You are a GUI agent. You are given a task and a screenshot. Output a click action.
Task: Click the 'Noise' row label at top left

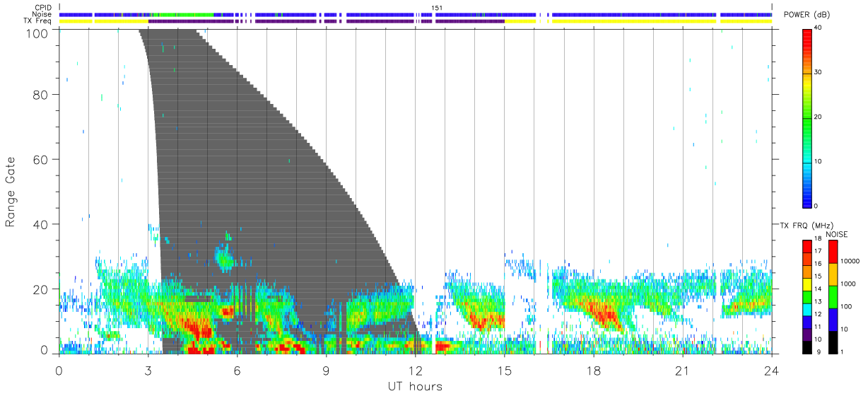(42, 14)
